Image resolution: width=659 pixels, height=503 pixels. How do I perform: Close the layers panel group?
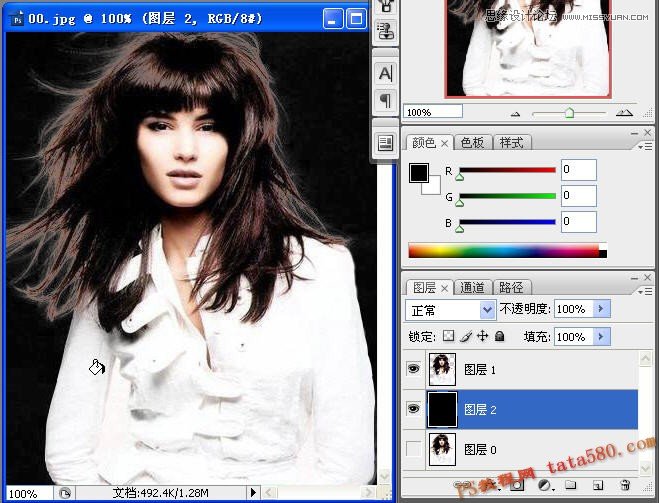coord(648,277)
